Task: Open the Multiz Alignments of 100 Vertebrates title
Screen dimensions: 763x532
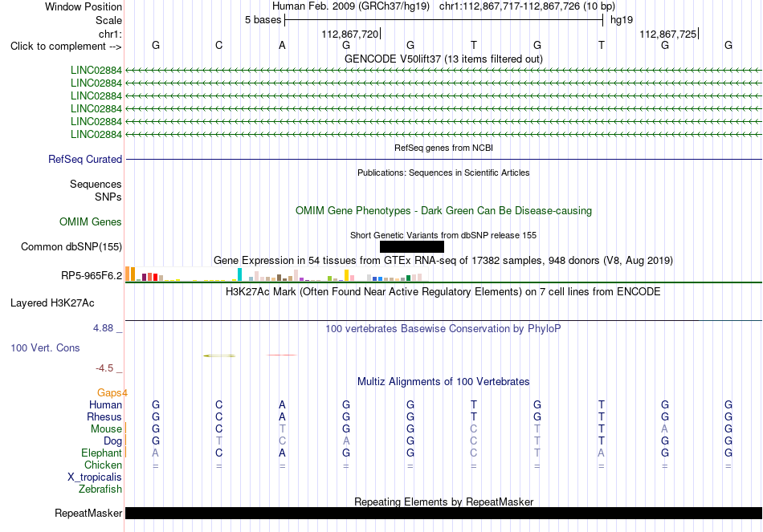Action: 443,382
